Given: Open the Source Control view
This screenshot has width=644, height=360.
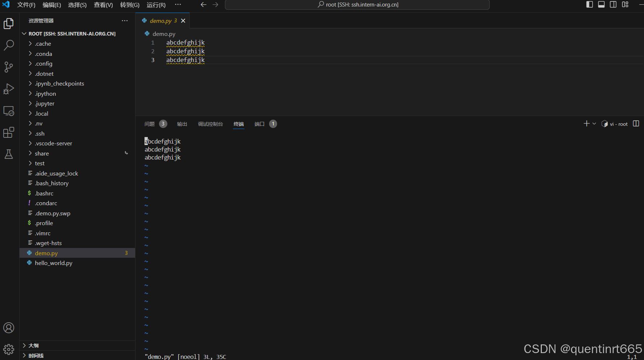Looking at the screenshot, I should 9,67.
